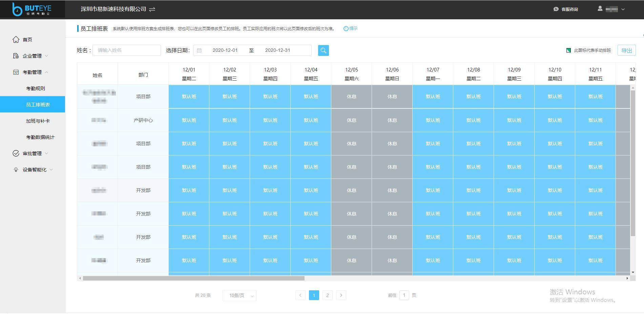Click the 提示 link

(353, 28)
